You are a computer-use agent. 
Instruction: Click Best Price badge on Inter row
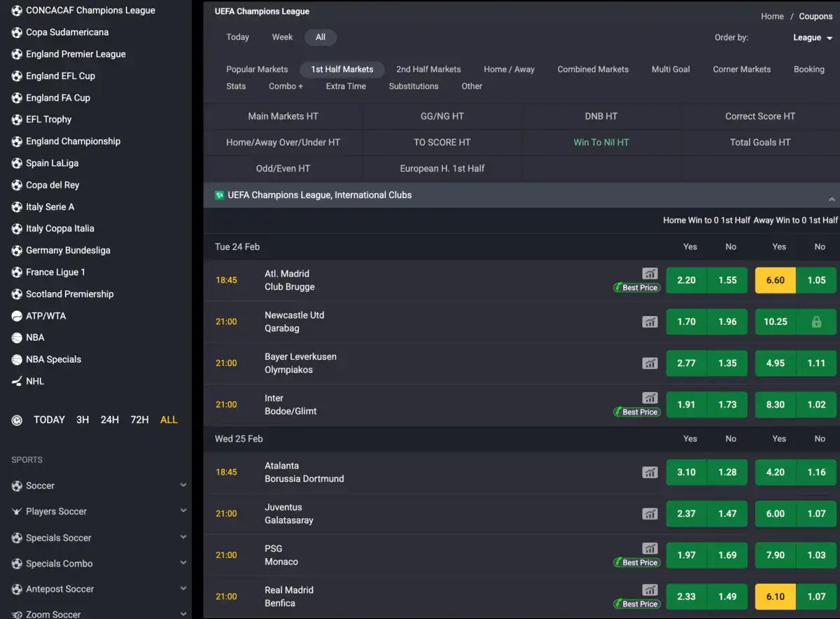pos(637,412)
